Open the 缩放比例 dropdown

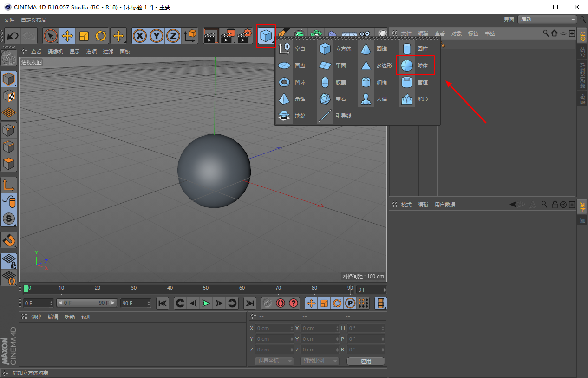click(320, 361)
